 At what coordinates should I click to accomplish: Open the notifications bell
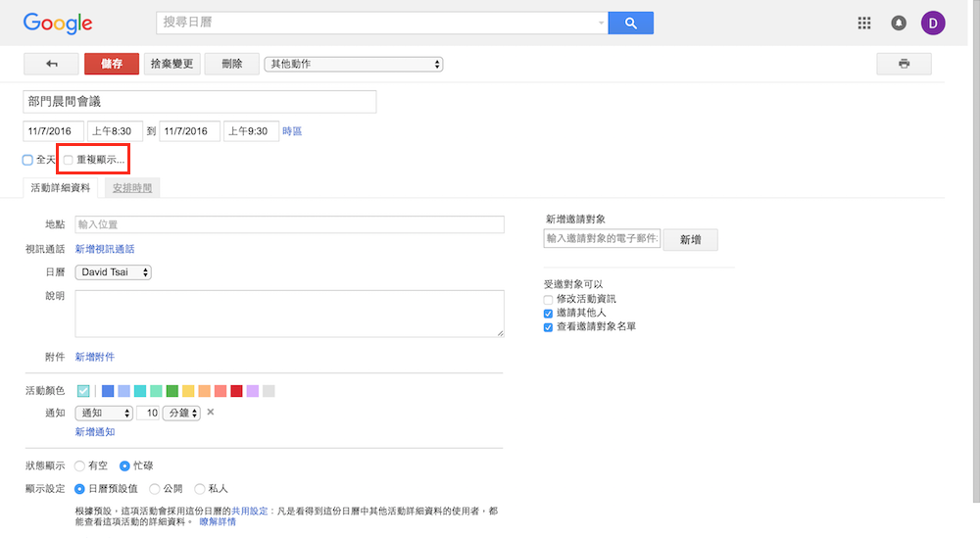pos(899,24)
